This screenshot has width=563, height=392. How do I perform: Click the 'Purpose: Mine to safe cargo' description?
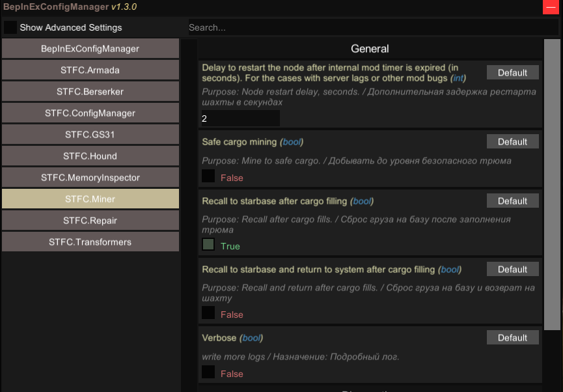(x=357, y=161)
